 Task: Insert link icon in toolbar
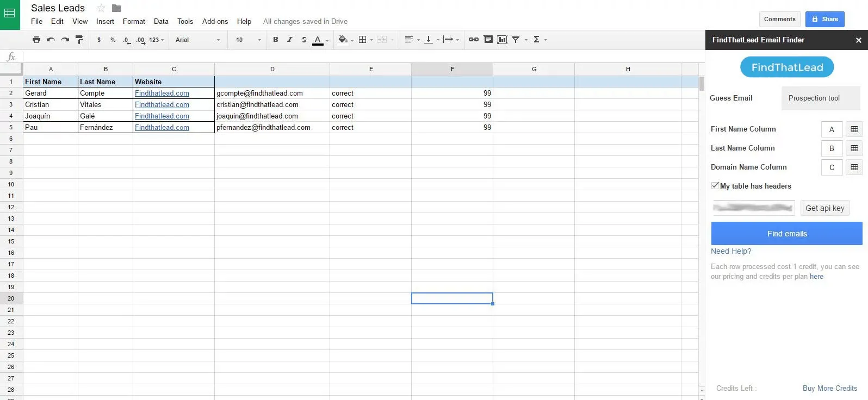point(474,40)
